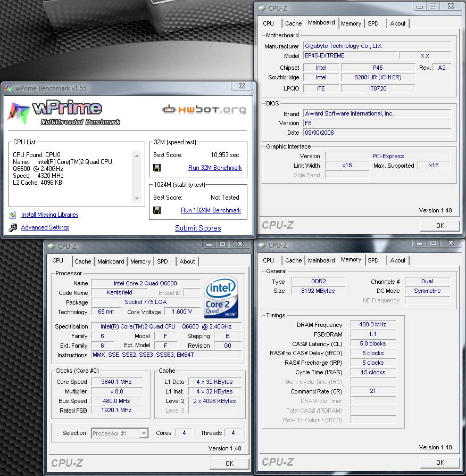Click the HWBOT.org logo in wPrime

[204, 109]
